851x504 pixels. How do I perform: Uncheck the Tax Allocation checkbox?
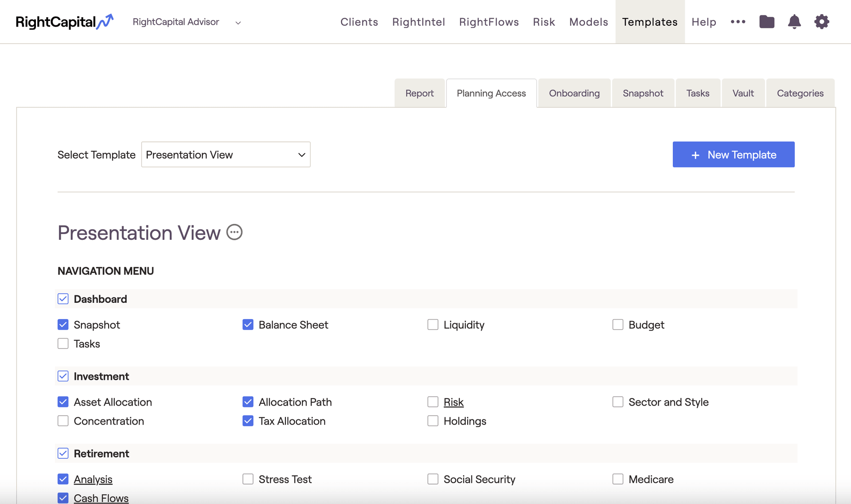[248, 421]
